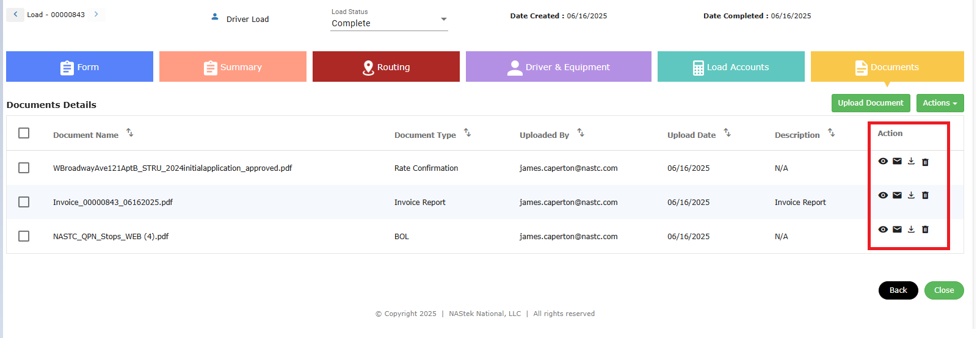The height and width of the screenshot is (338, 980).
Task: Sort by Upload Date column
Action: tap(727, 133)
